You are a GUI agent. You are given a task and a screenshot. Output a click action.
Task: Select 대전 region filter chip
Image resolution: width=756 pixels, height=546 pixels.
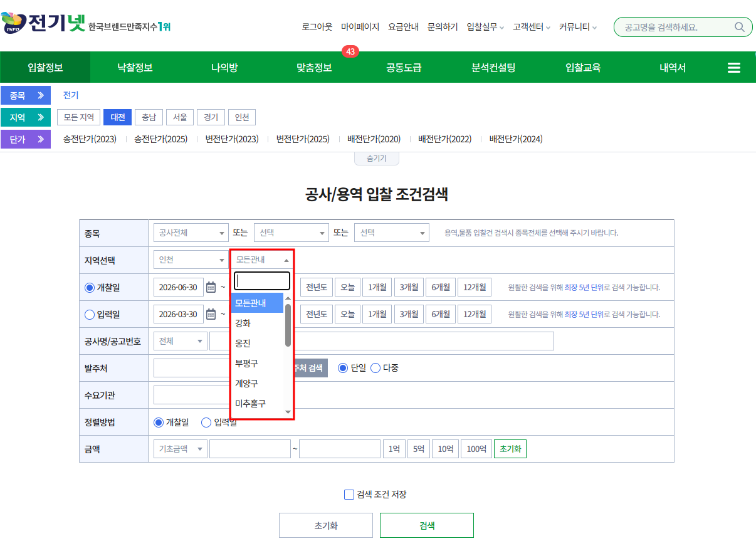pyautogui.click(x=118, y=117)
